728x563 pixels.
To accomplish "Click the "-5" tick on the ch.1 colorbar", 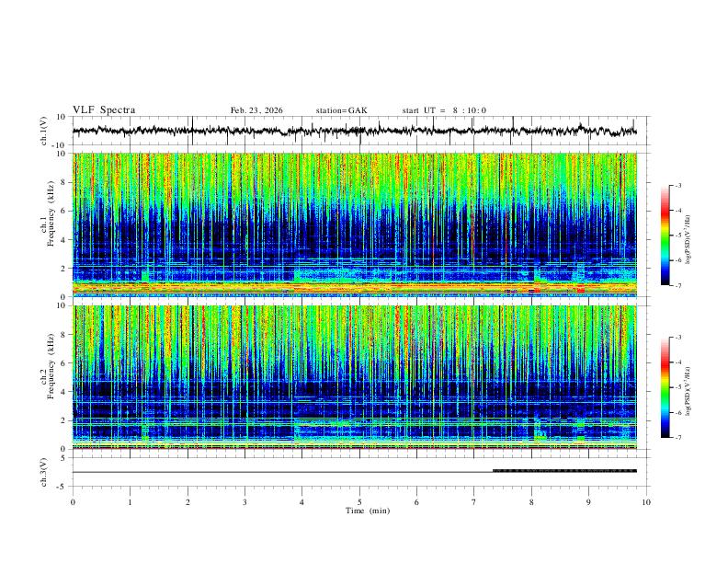I will (677, 236).
